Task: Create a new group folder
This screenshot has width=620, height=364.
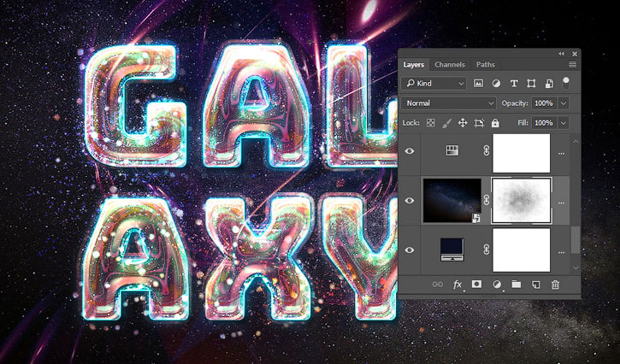Action: coord(516,285)
